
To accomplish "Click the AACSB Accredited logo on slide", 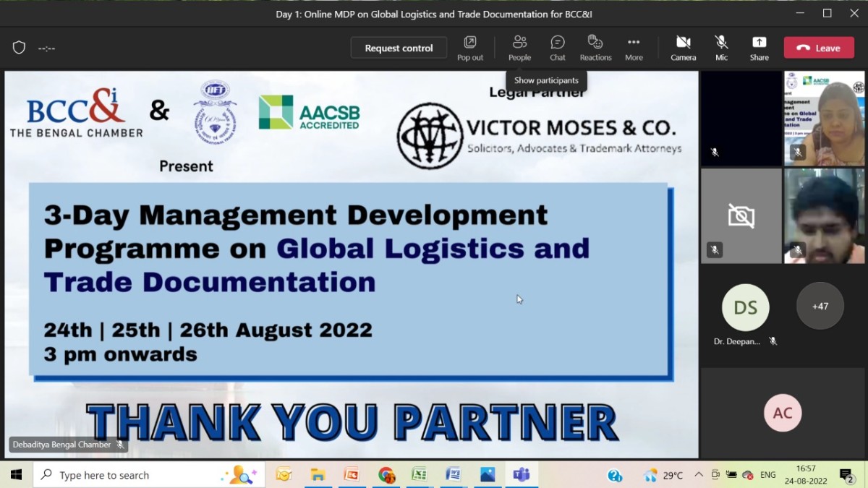I will point(309,113).
